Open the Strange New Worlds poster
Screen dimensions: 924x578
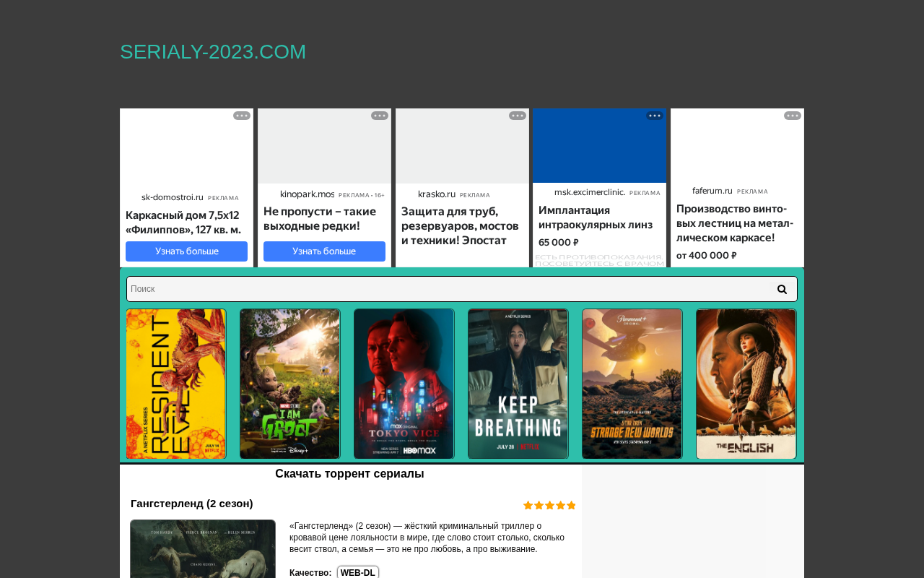632,384
